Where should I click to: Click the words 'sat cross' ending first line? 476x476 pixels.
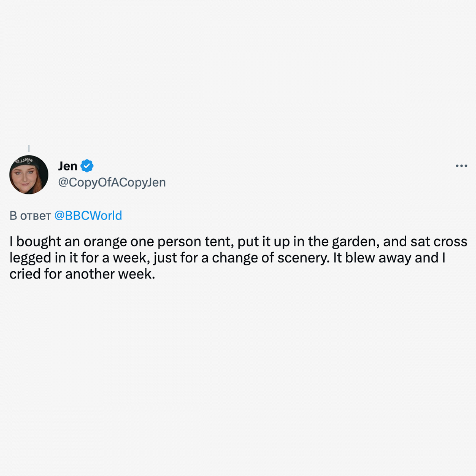point(439,242)
